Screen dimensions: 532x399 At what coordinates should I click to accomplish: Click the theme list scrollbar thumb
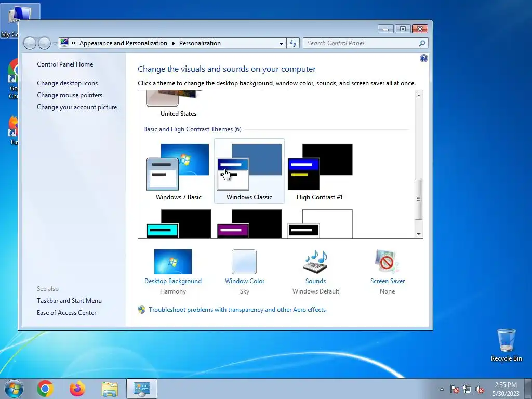point(419,199)
